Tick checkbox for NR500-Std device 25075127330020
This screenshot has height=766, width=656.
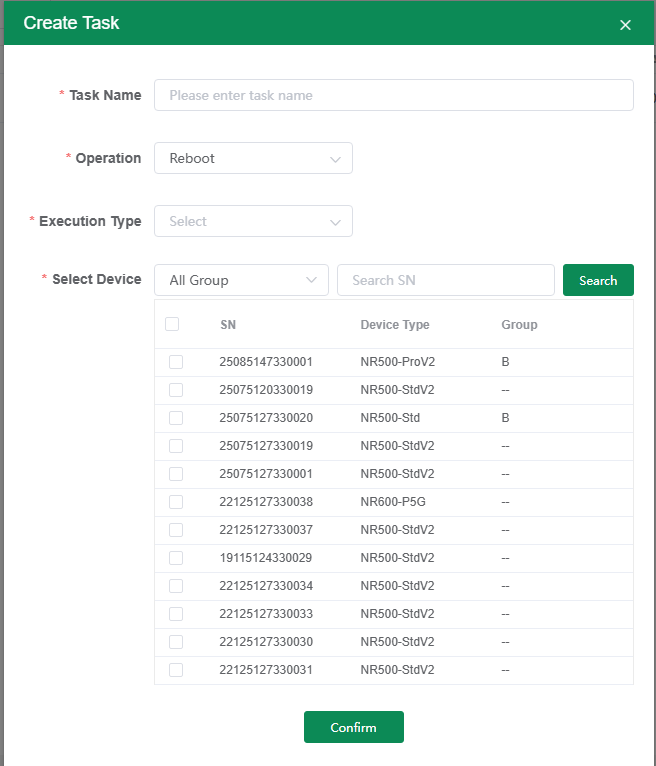(176, 418)
